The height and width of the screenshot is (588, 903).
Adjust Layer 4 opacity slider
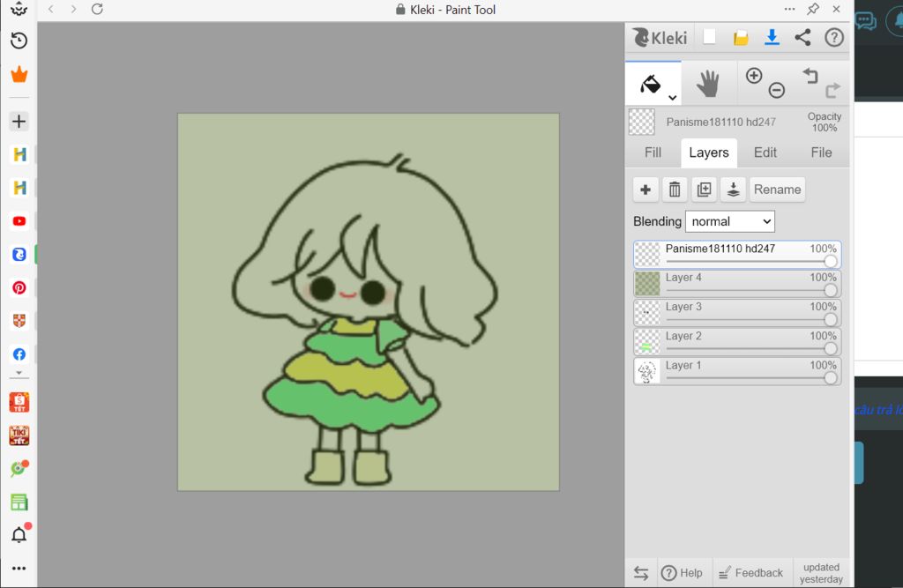pos(751,290)
